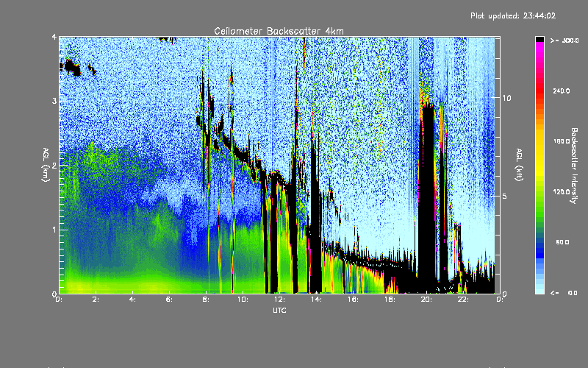Image resolution: width=588 pixels, height=368 pixels.
Task: Click the "5" tick on the AGL (kft) axis
Action: [x=505, y=196]
